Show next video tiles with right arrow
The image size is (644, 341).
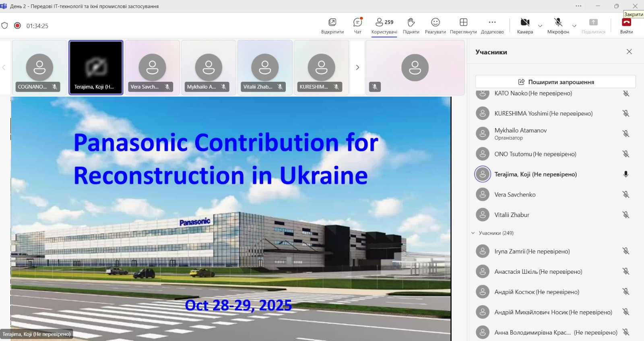(x=357, y=68)
